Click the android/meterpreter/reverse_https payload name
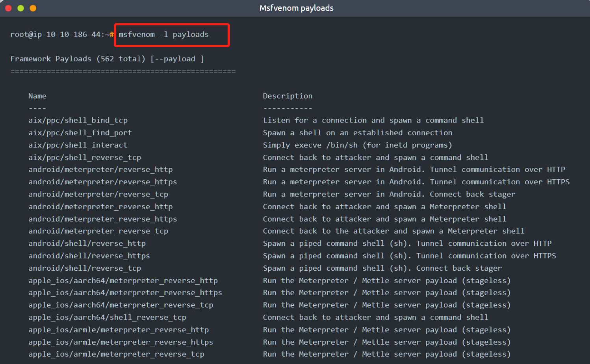 pos(103,182)
